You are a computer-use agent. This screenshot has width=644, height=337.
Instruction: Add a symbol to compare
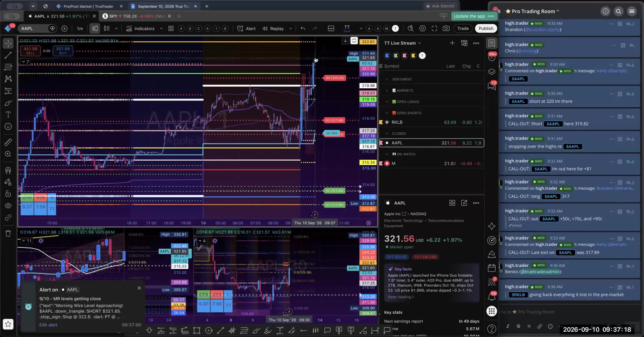[x=64, y=28]
